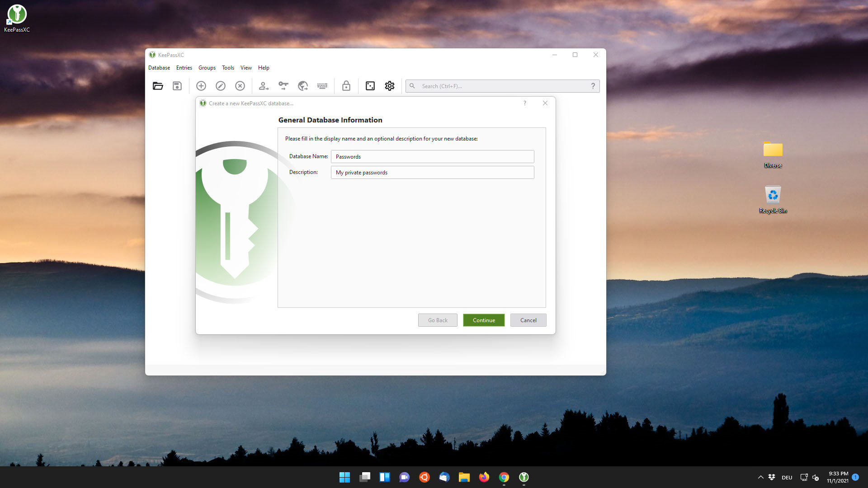This screenshot has width=868, height=488.
Task: Open the notification badge
Action: [855, 477]
